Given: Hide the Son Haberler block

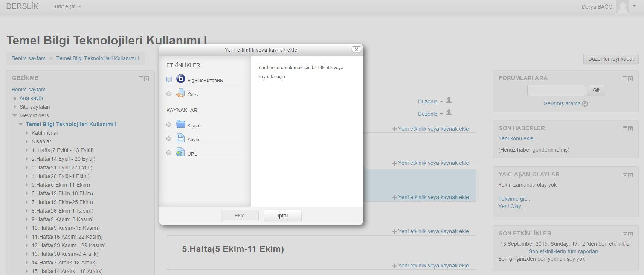Looking at the screenshot, I should pos(625,129).
